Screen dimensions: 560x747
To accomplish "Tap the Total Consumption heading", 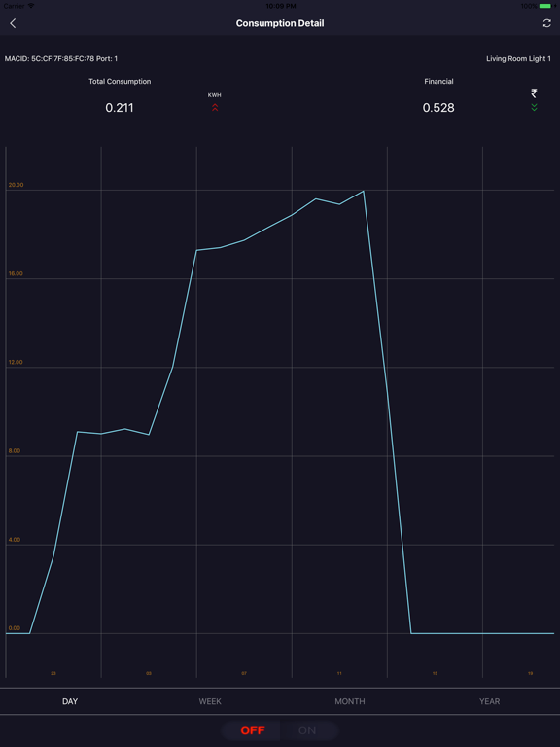I will click(x=120, y=82).
